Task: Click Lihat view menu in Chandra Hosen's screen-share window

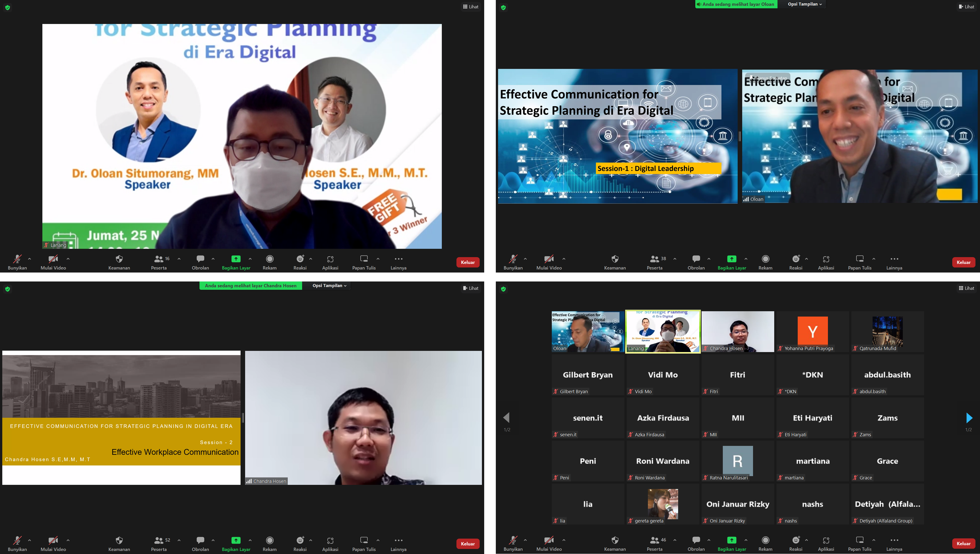Action: 471,288
